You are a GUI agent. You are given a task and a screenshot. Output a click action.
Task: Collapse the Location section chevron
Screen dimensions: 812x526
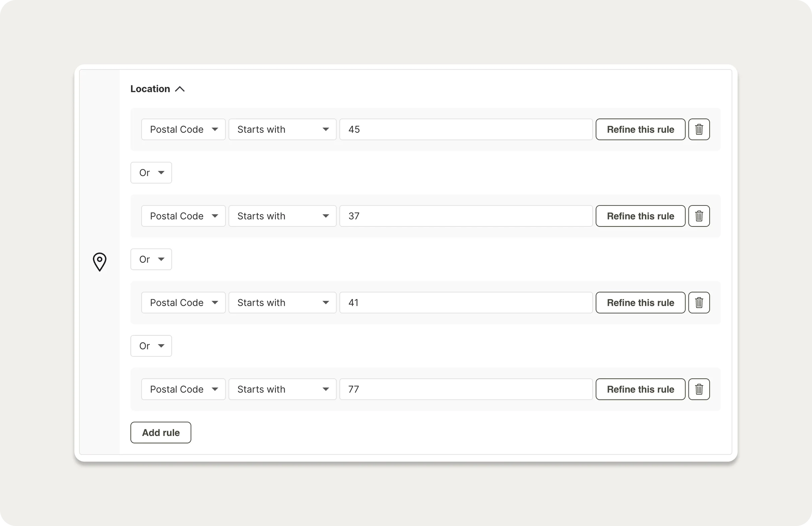tap(180, 89)
